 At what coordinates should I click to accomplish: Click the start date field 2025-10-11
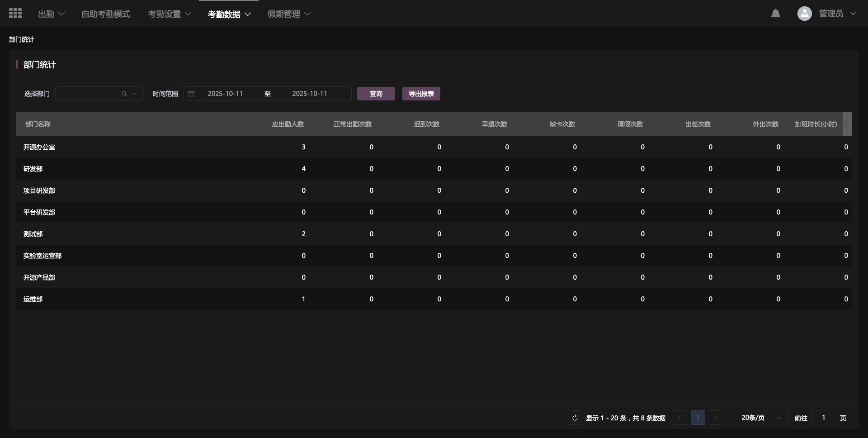click(225, 94)
